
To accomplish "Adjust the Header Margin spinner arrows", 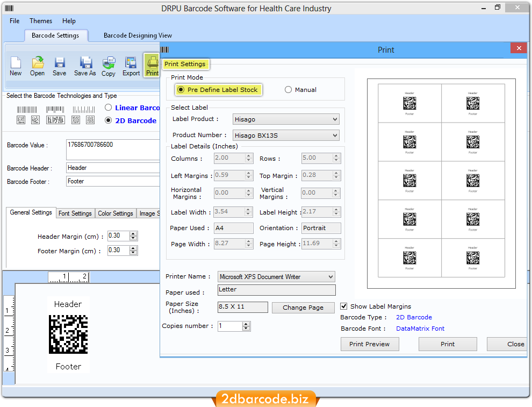I will click(x=133, y=236).
